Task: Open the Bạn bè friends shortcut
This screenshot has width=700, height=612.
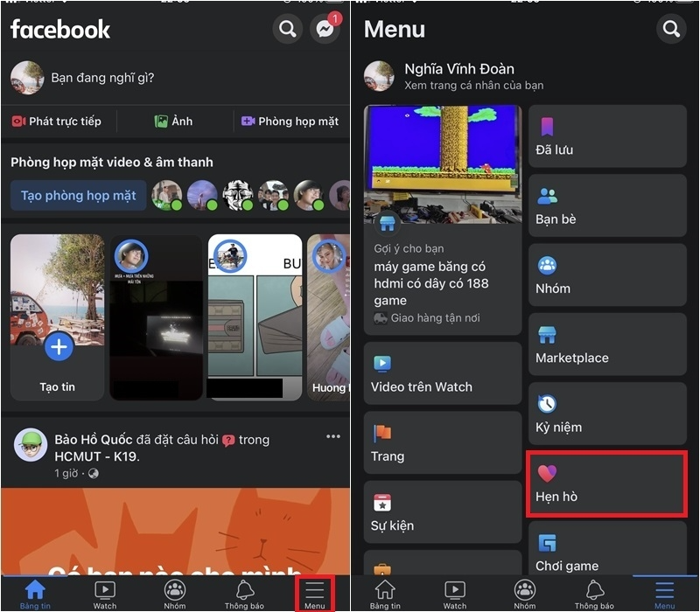Action: pyautogui.click(x=607, y=205)
